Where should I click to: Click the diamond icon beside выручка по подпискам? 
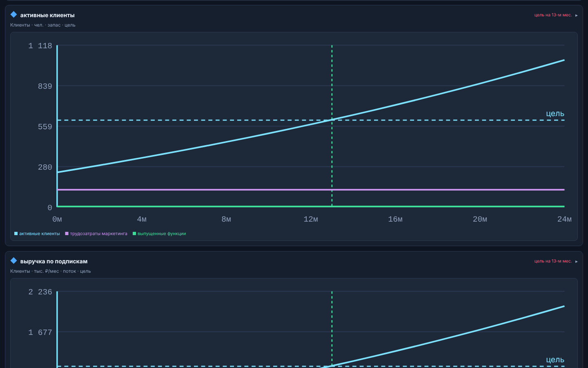(13, 261)
